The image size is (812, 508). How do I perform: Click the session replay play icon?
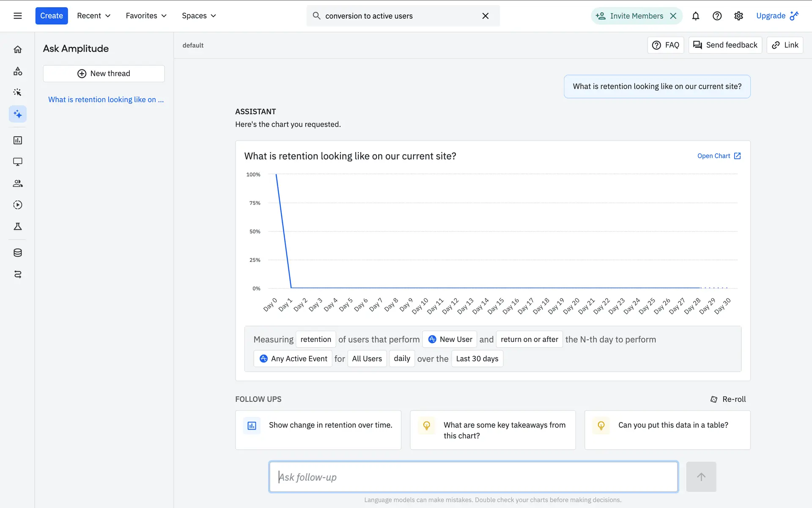[x=17, y=205]
